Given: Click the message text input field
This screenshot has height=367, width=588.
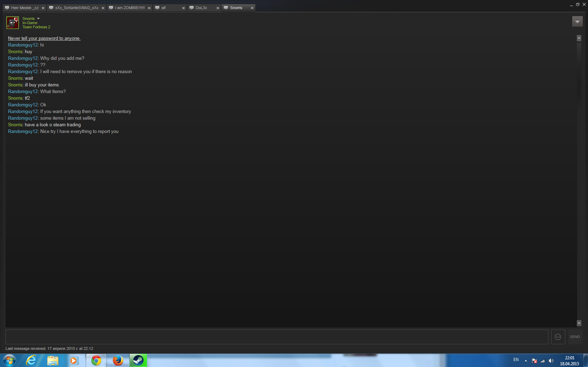Looking at the screenshot, I should (277, 337).
